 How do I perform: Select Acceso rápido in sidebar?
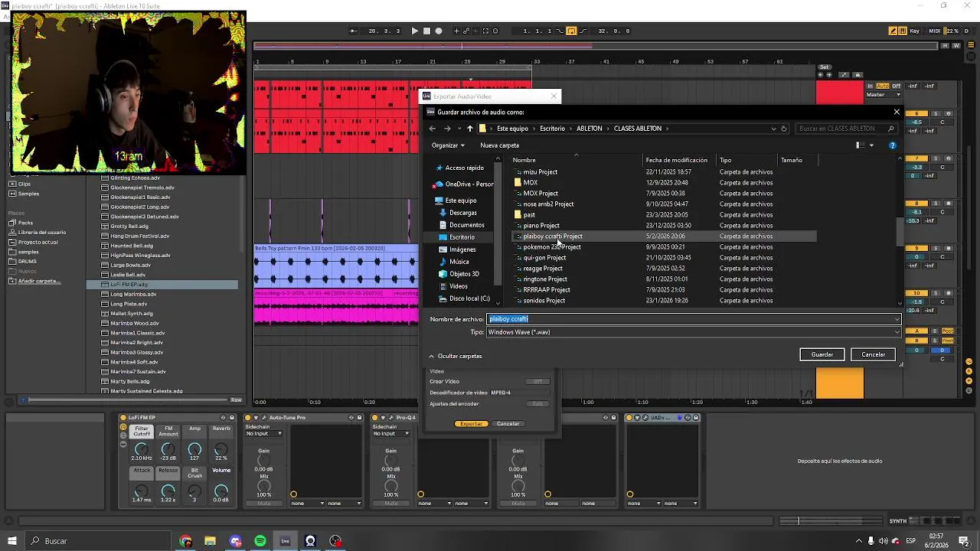coord(464,168)
